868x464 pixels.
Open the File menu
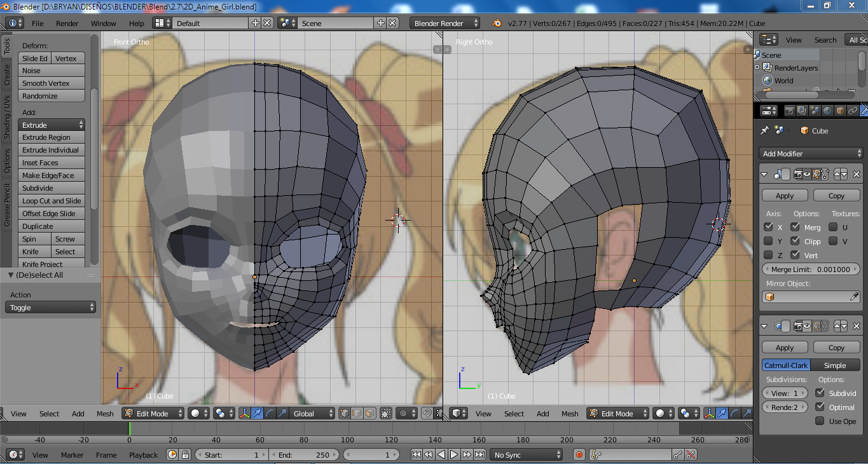pyautogui.click(x=38, y=23)
